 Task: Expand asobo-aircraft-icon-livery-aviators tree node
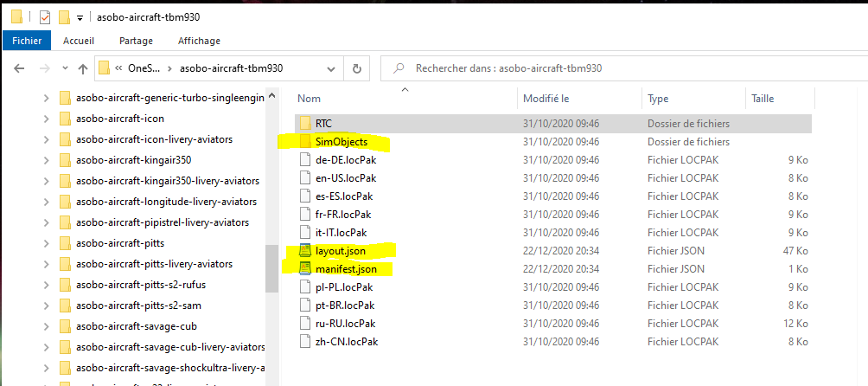pyautogui.click(x=47, y=139)
